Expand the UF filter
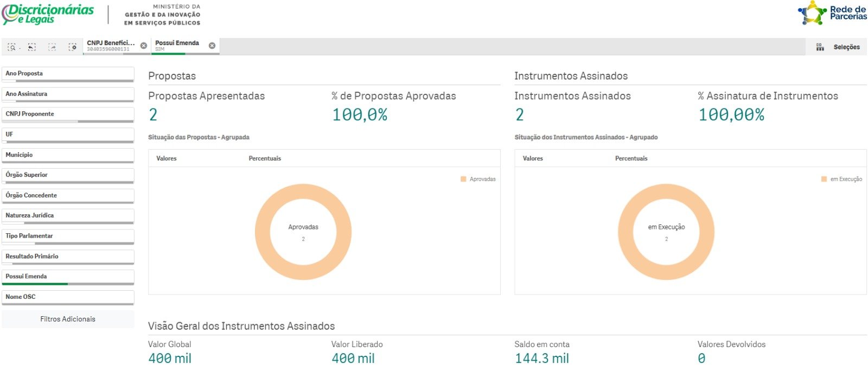The height and width of the screenshot is (365, 868). pyautogui.click(x=68, y=135)
